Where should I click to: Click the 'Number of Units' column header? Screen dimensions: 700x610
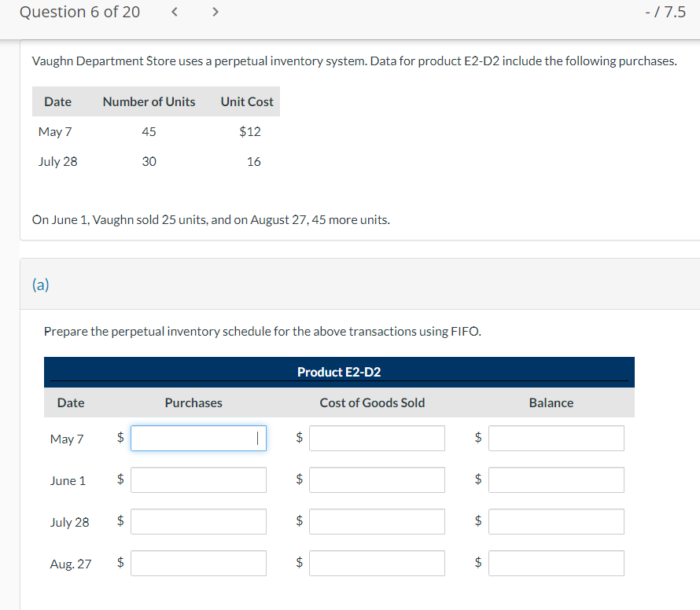click(x=149, y=101)
